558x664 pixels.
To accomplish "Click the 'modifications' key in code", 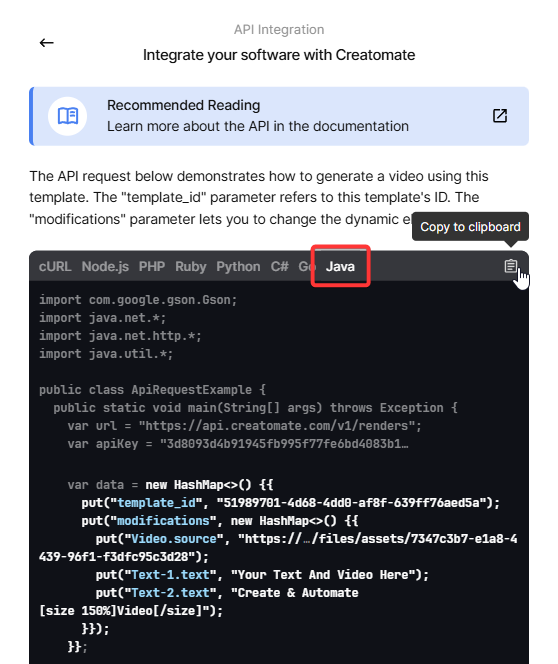I will coord(163,521).
